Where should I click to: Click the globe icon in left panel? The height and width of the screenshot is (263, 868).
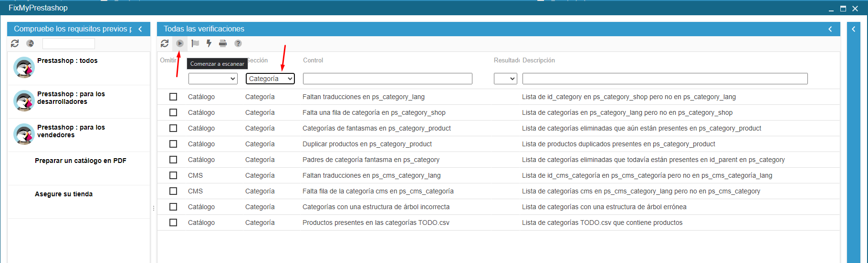(x=30, y=43)
